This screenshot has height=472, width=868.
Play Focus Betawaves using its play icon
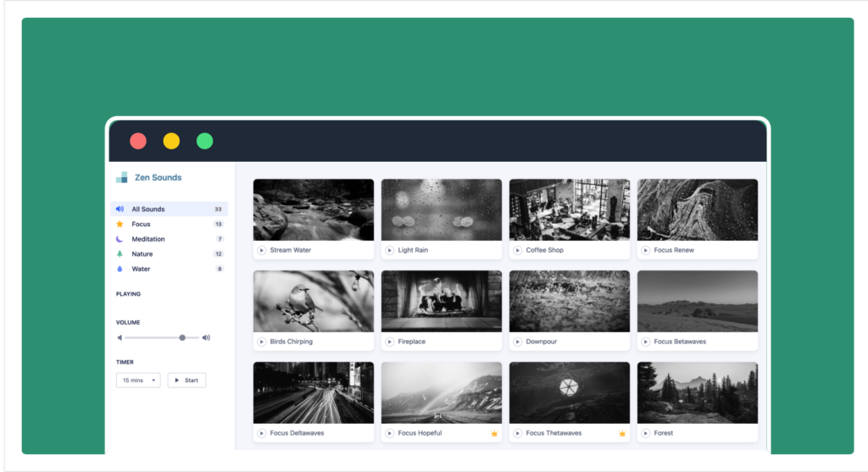645,342
